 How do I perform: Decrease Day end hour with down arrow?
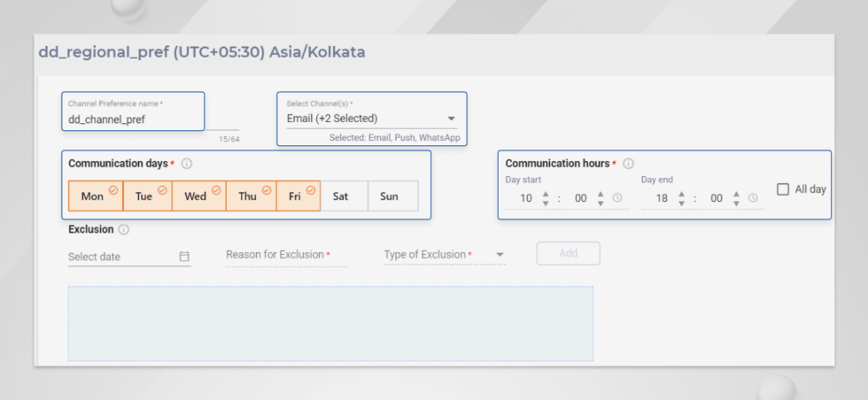click(681, 203)
